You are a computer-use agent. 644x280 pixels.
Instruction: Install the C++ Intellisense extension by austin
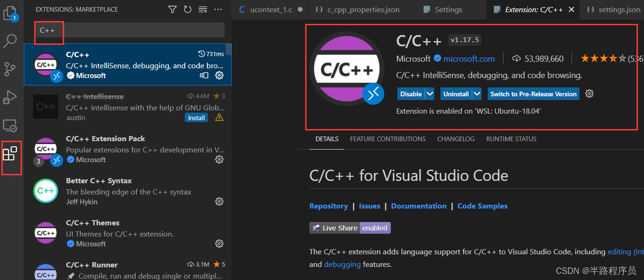coord(196,117)
